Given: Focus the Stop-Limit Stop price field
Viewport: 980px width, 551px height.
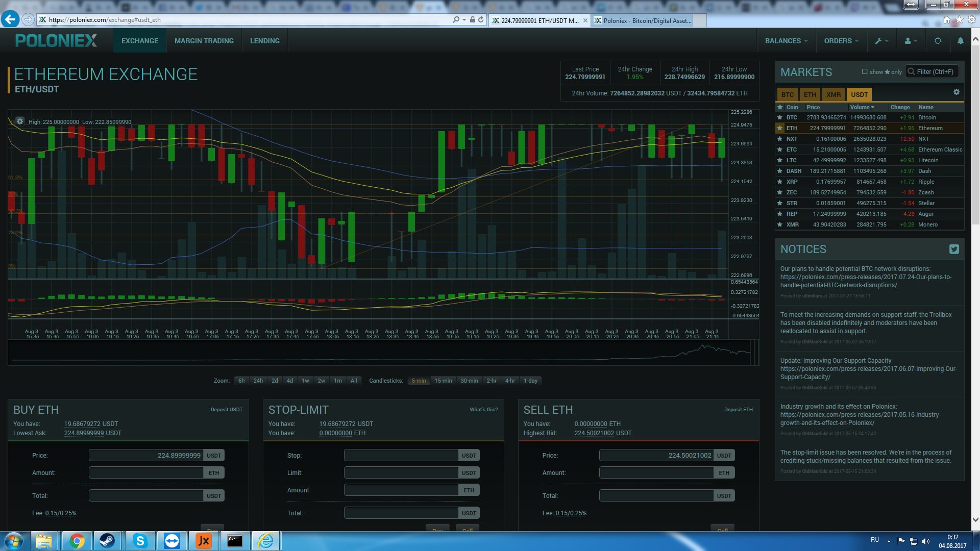Looking at the screenshot, I should [x=401, y=456].
